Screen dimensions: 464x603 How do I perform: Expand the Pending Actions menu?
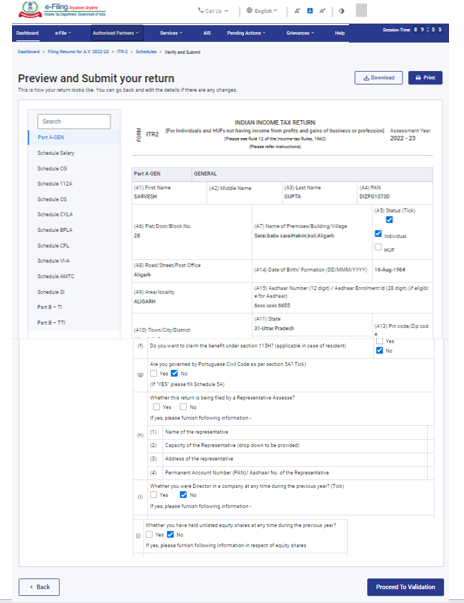[x=246, y=33]
